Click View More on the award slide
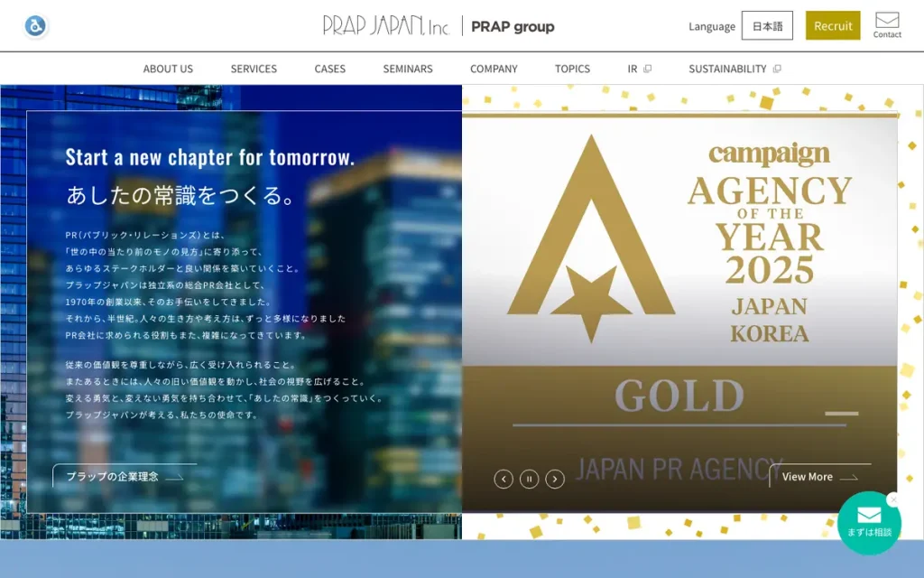924x578 pixels. pos(819,477)
